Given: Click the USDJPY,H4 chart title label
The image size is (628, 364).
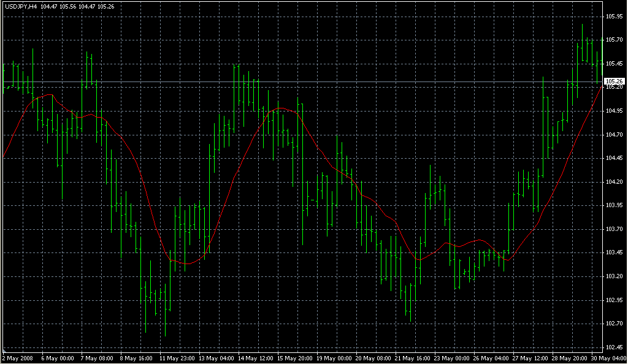Looking at the screenshot, I should [x=21, y=6].
